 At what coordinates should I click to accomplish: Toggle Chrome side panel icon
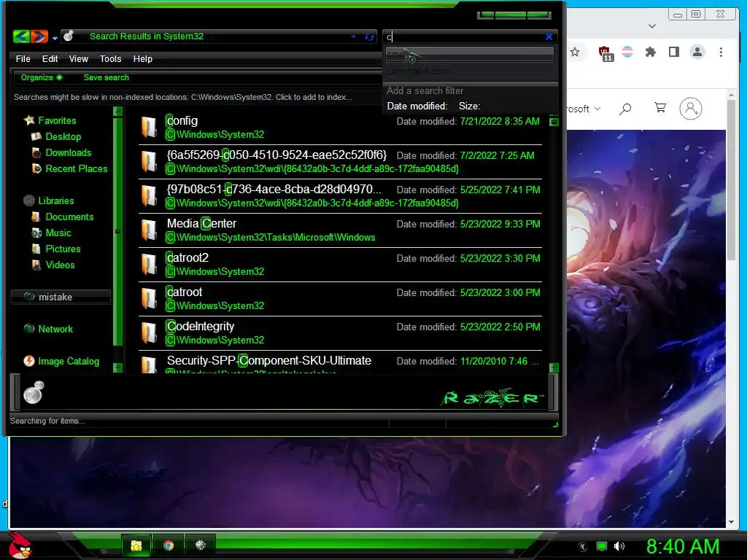click(673, 52)
